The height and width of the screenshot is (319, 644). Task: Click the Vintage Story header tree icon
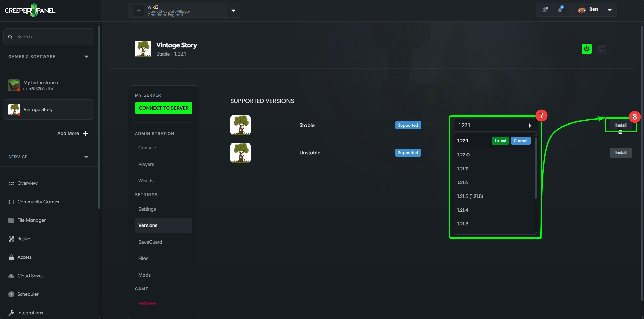coord(143,49)
